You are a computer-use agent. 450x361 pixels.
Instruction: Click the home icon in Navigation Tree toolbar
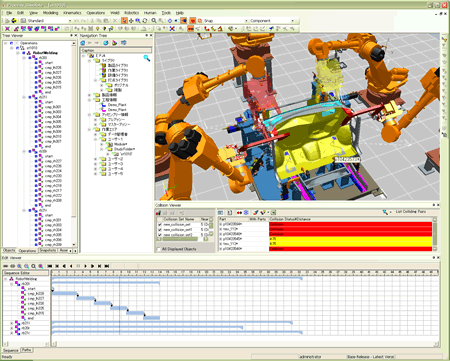coord(83,43)
